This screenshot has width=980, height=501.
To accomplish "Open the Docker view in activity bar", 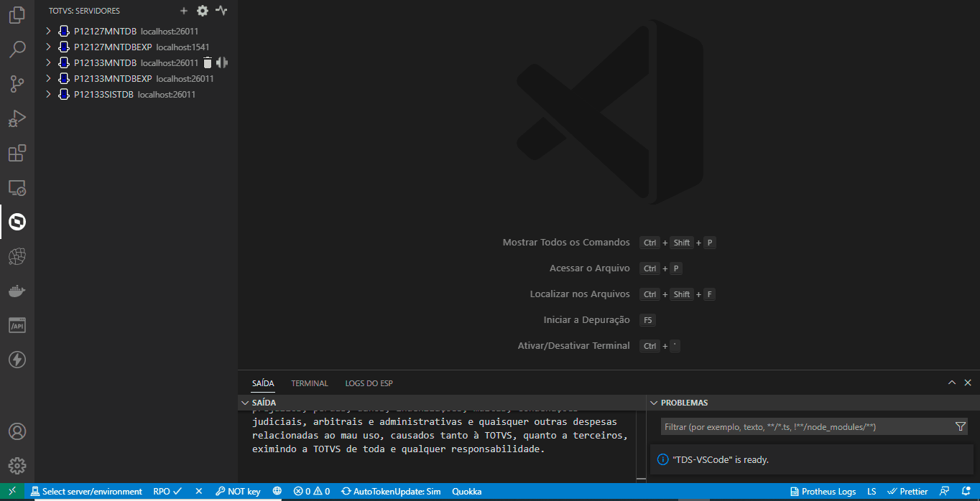I will pos(17,291).
